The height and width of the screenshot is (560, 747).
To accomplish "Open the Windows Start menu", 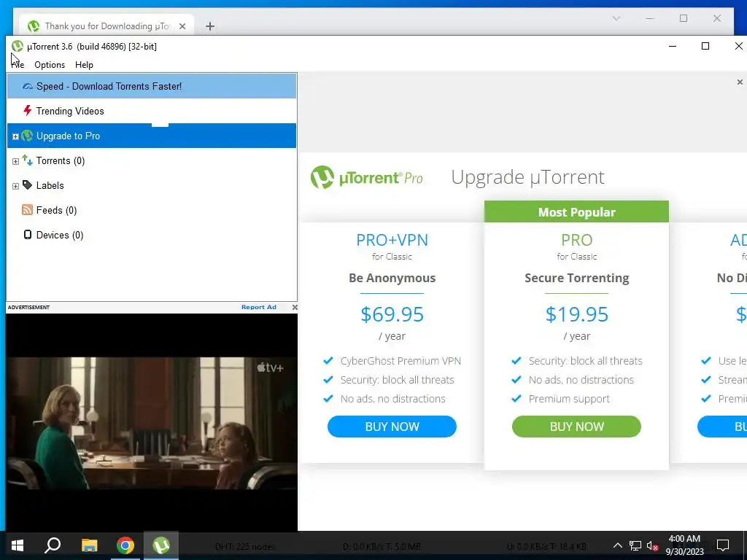I will [x=18, y=545].
